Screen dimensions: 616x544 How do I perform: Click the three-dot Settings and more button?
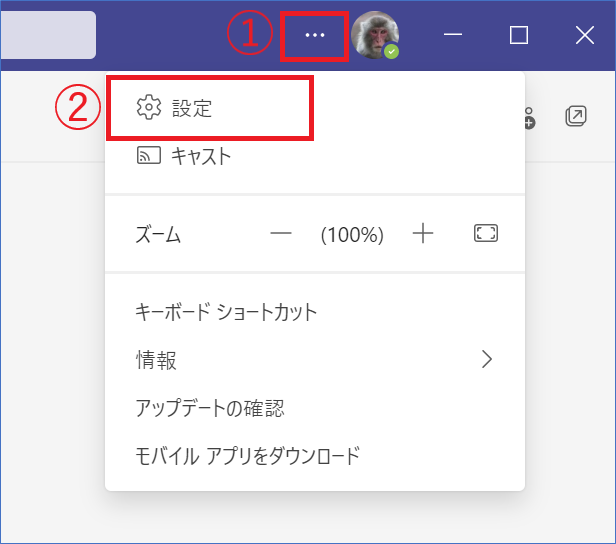(315, 35)
